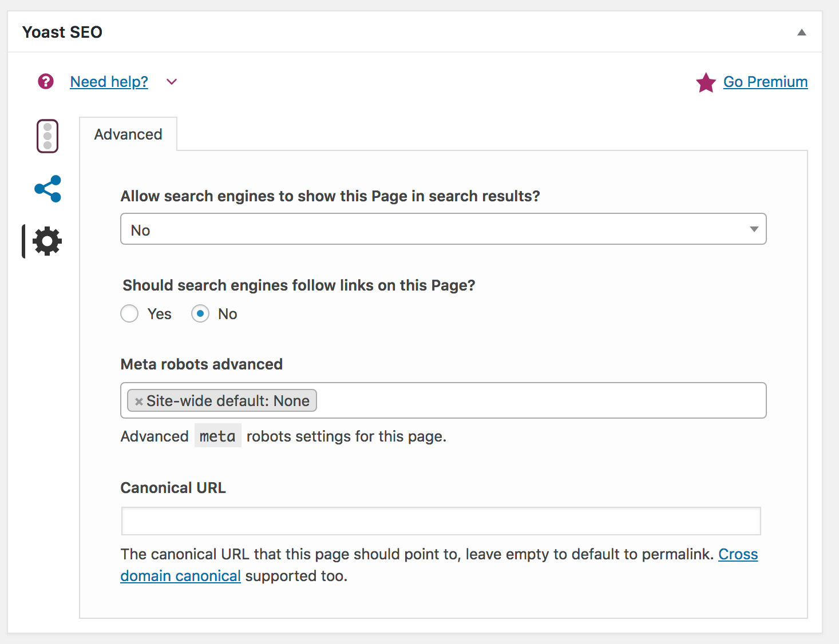Open the traffic light content optimization icon
The height and width of the screenshot is (644, 839).
click(48, 136)
